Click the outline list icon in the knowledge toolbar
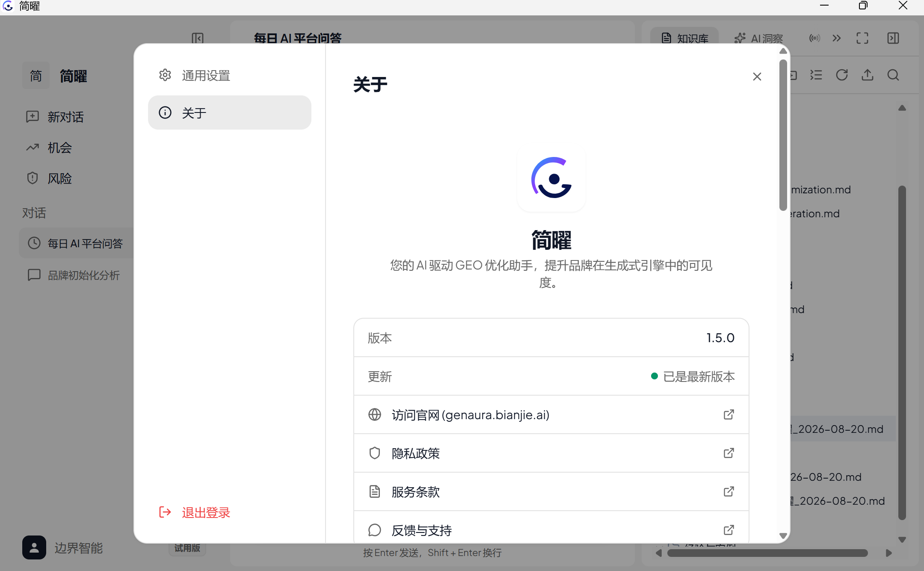The height and width of the screenshot is (571, 924). pos(816,75)
